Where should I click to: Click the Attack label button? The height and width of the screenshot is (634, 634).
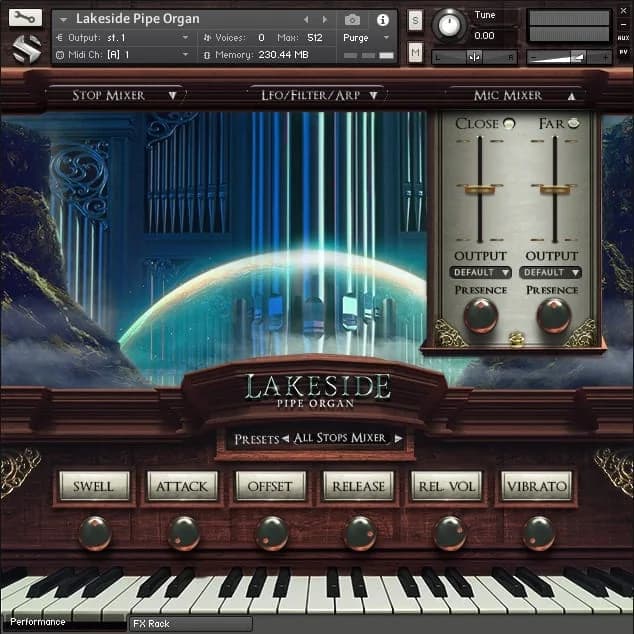182,486
